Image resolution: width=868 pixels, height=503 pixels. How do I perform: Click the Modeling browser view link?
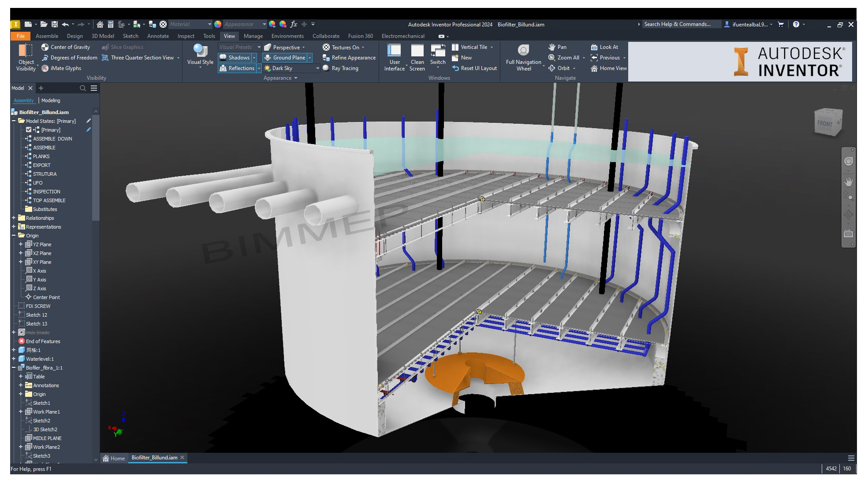point(51,100)
